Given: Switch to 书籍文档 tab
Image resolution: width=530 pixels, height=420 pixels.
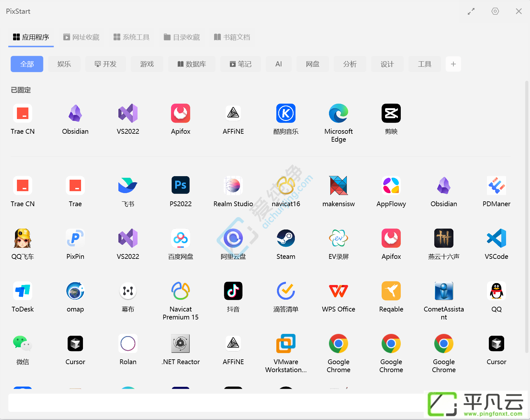Looking at the screenshot, I should [232, 37].
